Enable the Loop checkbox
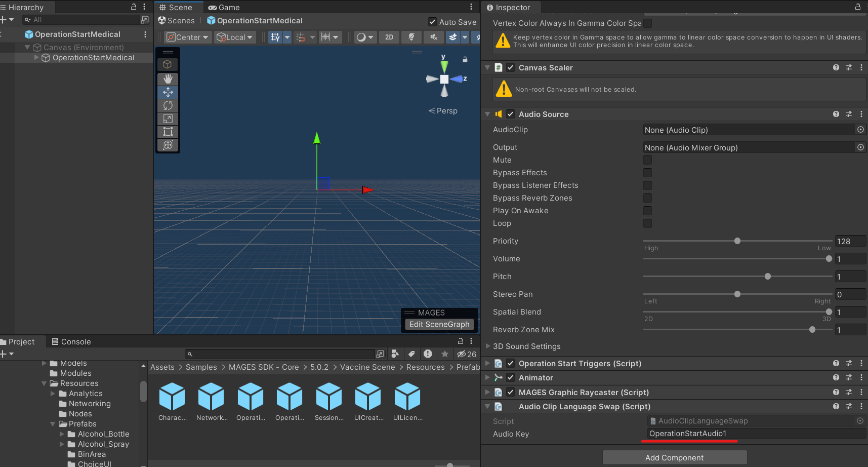This screenshot has height=467, width=868. click(x=647, y=223)
